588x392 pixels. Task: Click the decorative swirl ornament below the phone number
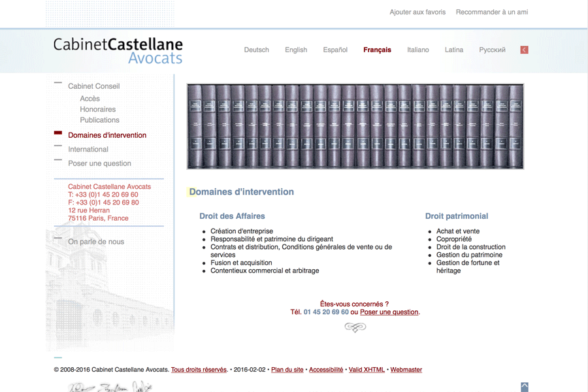coord(355,327)
